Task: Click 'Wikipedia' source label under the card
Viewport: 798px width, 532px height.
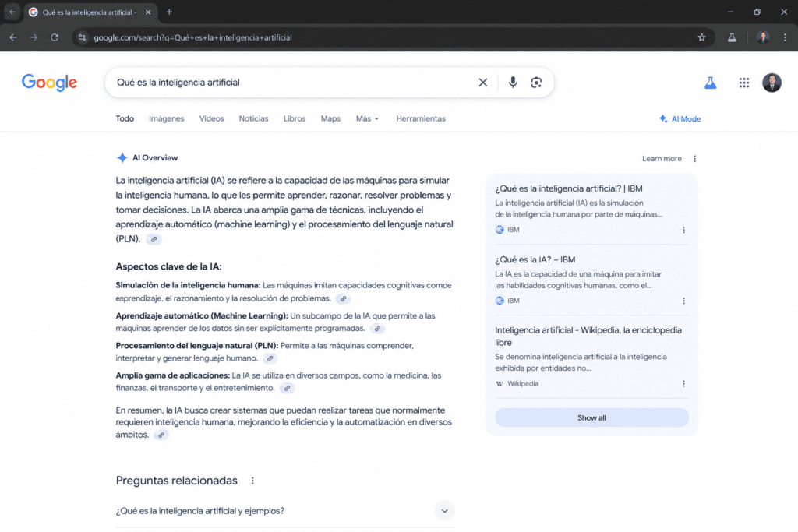Action: coord(523,383)
